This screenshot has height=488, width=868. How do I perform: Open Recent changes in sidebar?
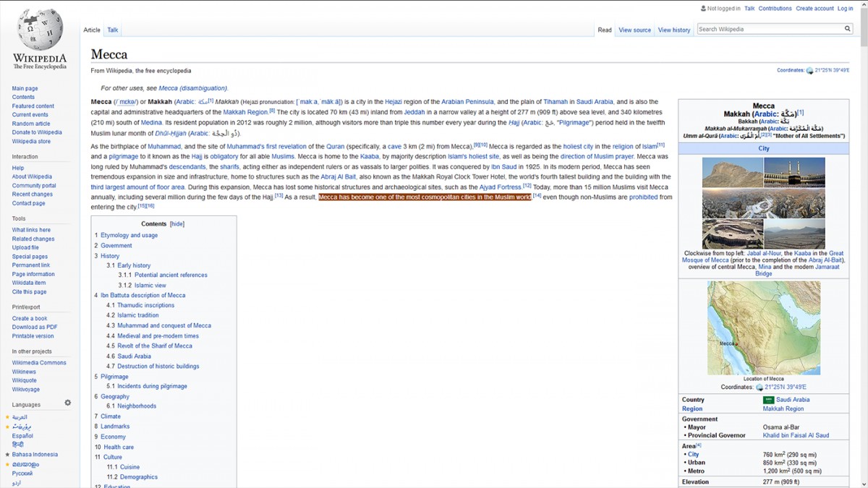[32, 194]
